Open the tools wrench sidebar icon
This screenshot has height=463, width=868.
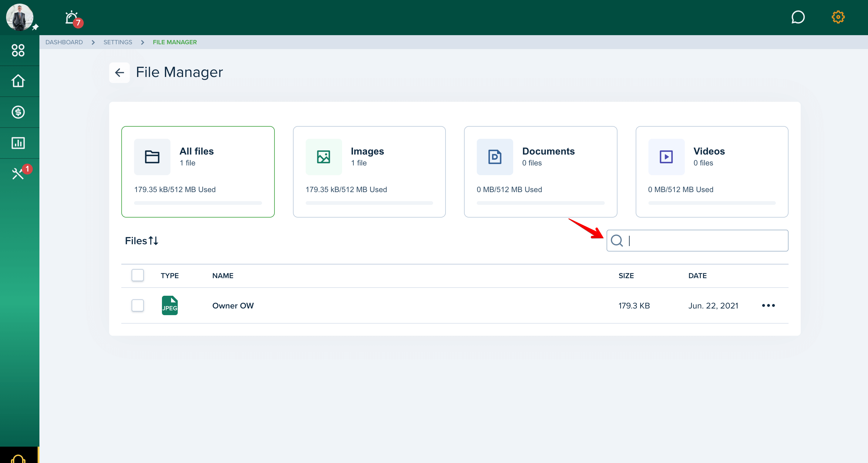[18, 174]
